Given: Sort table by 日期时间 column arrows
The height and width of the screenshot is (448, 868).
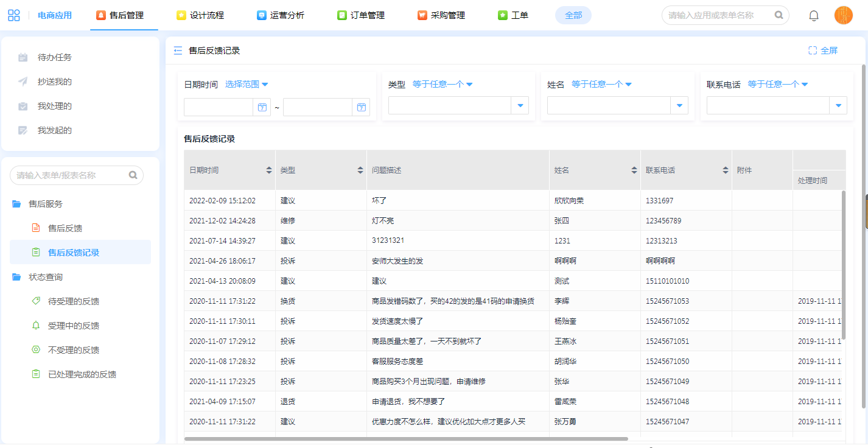Looking at the screenshot, I should [x=269, y=170].
